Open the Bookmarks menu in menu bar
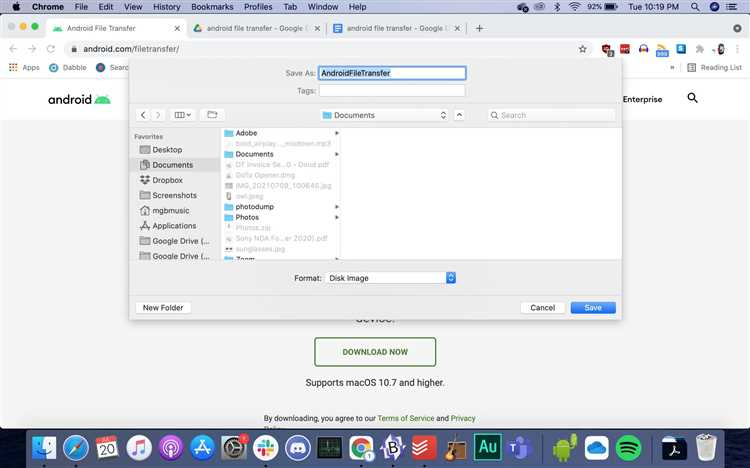 [x=212, y=7]
